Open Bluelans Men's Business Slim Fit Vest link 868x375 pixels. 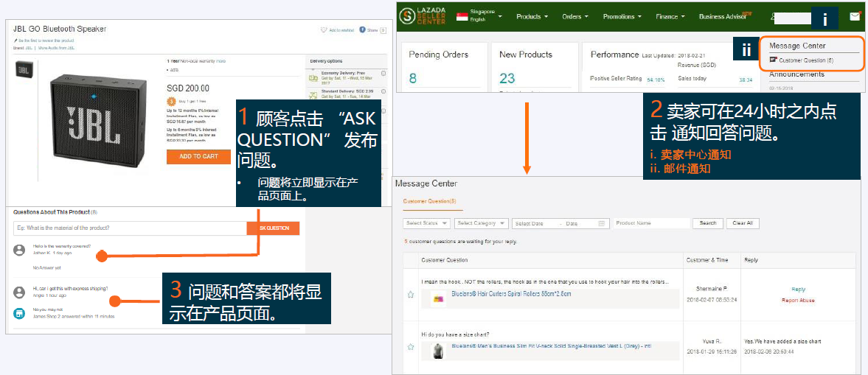point(552,346)
